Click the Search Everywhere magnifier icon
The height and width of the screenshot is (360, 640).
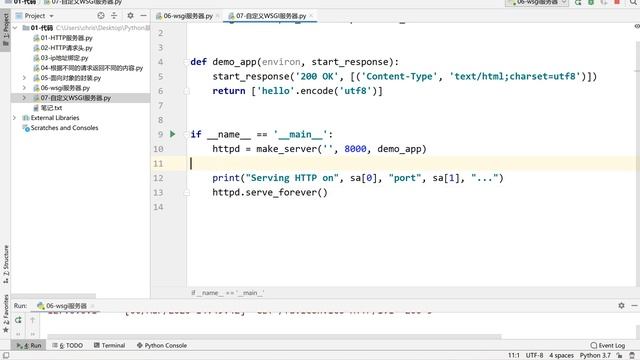633,2
